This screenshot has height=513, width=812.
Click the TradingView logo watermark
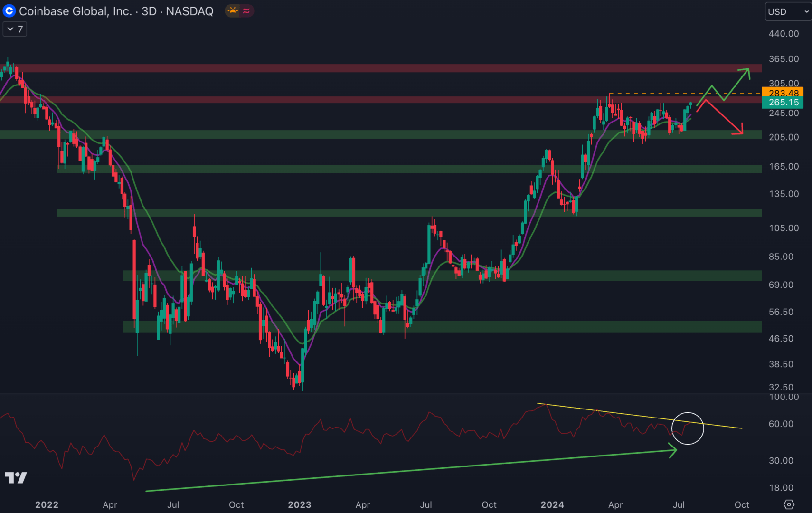(x=16, y=477)
